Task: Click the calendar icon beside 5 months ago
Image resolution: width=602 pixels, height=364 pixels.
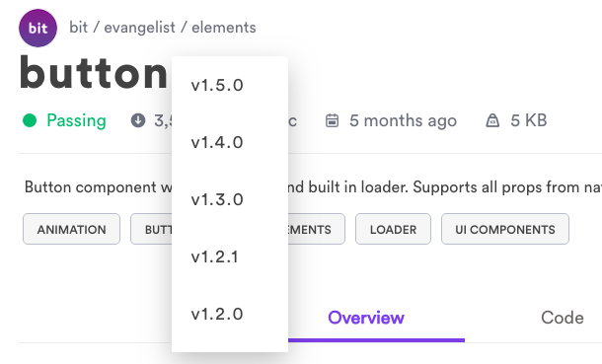Action: pyautogui.click(x=333, y=120)
